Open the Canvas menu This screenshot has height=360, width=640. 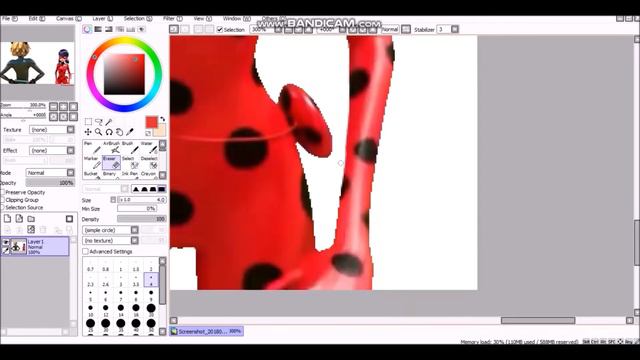[x=69, y=19]
